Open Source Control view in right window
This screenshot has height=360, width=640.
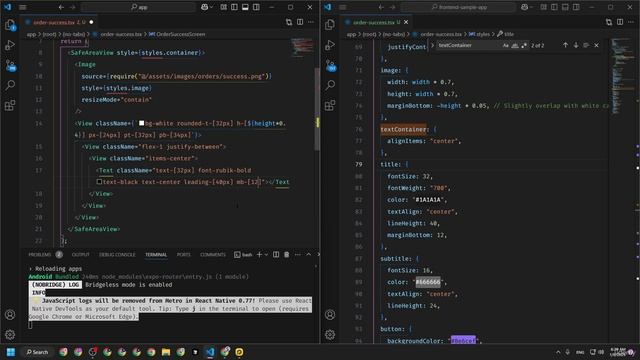point(330,65)
